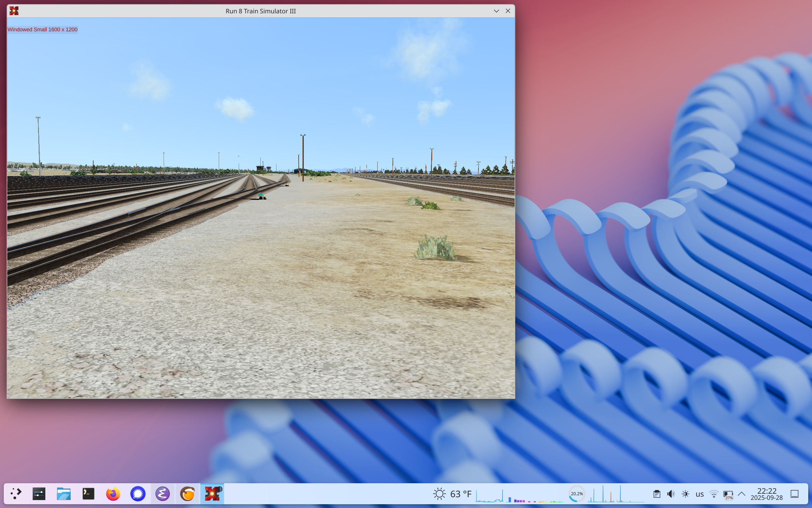Mute the system volume in the tray

coord(670,494)
